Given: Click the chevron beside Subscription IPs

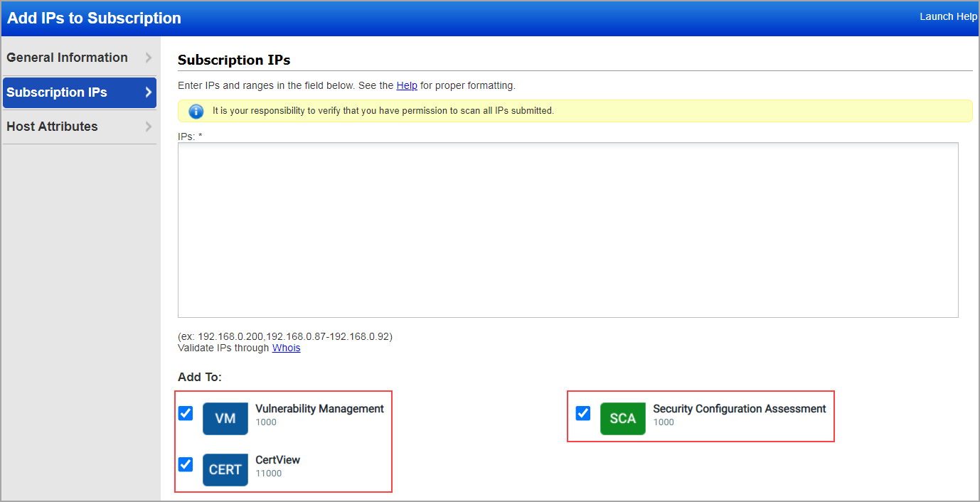Looking at the screenshot, I should (x=148, y=92).
